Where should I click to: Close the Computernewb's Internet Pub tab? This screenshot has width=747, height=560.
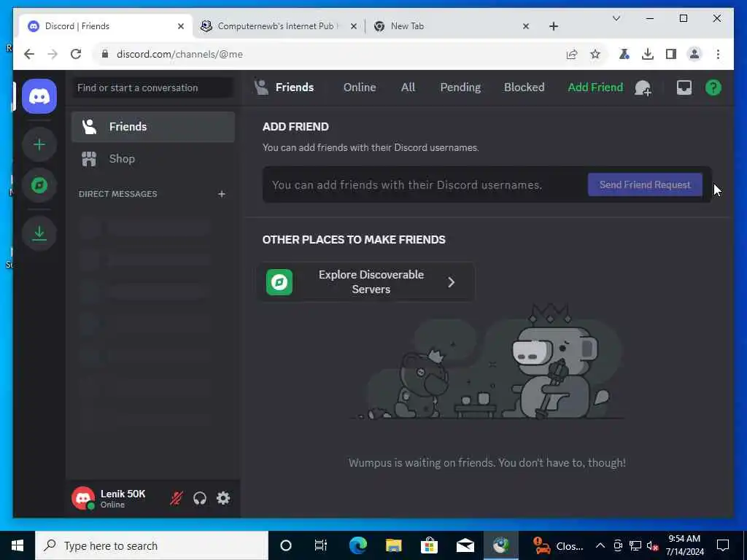(354, 27)
